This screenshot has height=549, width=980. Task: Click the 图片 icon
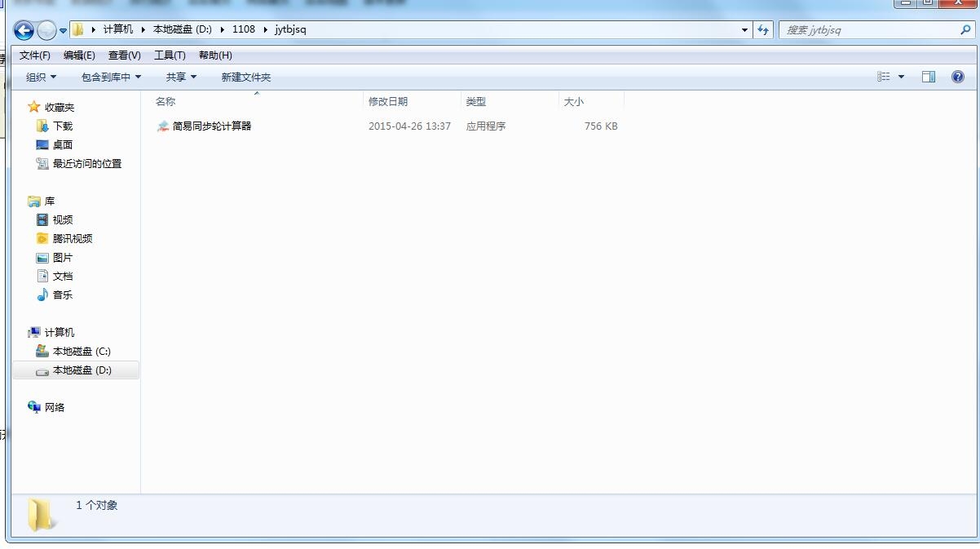click(x=42, y=257)
